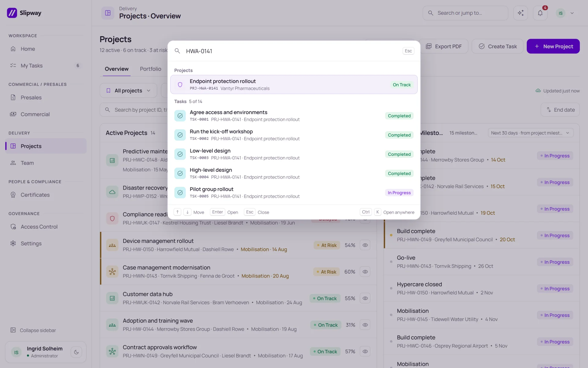The width and height of the screenshot is (588, 368).
Task: Select Projects in the Delivery sidebar
Action: point(46,146)
